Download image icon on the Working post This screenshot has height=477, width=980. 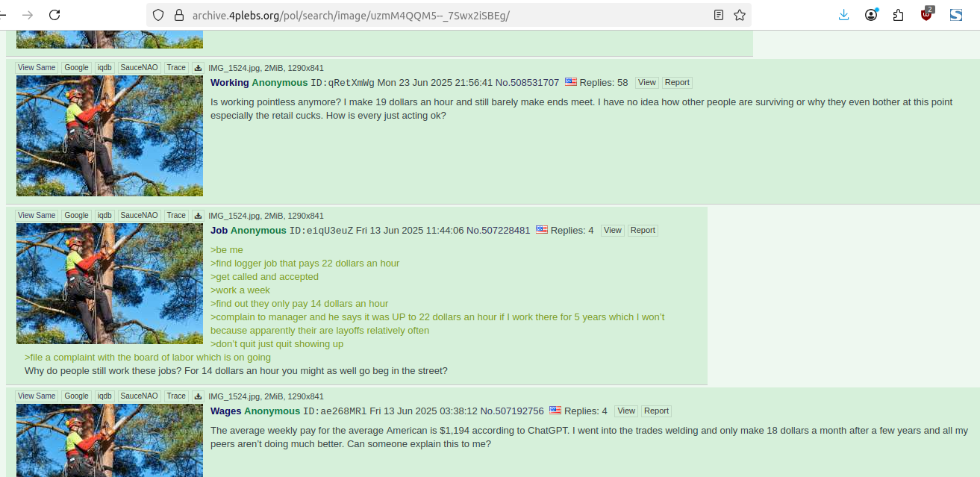pyautogui.click(x=198, y=68)
